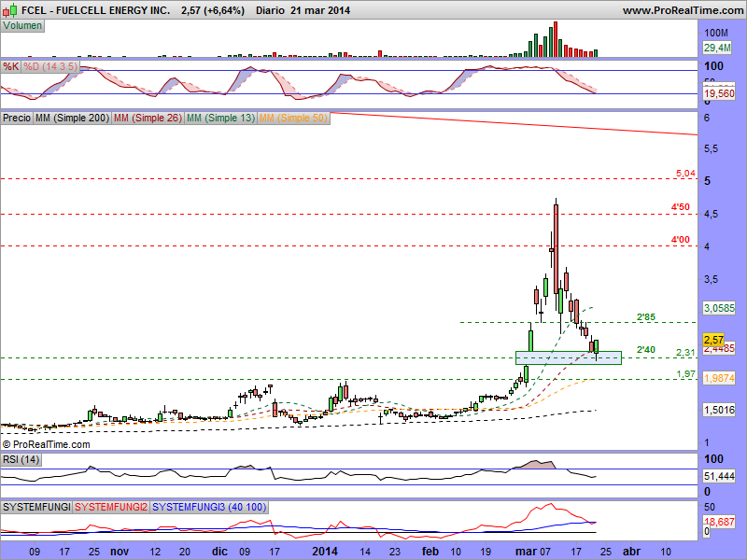The height and width of the screenshot is (560, 747).
Task: Click the current price 2,57 in header
Action: tap(190, 10)
